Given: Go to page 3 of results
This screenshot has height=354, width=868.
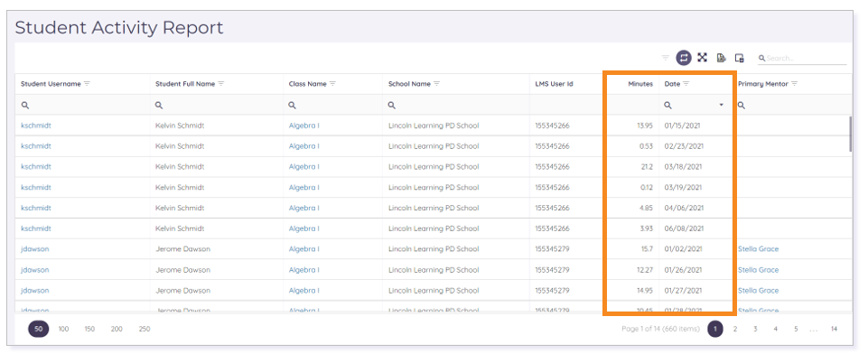Looking at the screenshot, I should (755, 329).
